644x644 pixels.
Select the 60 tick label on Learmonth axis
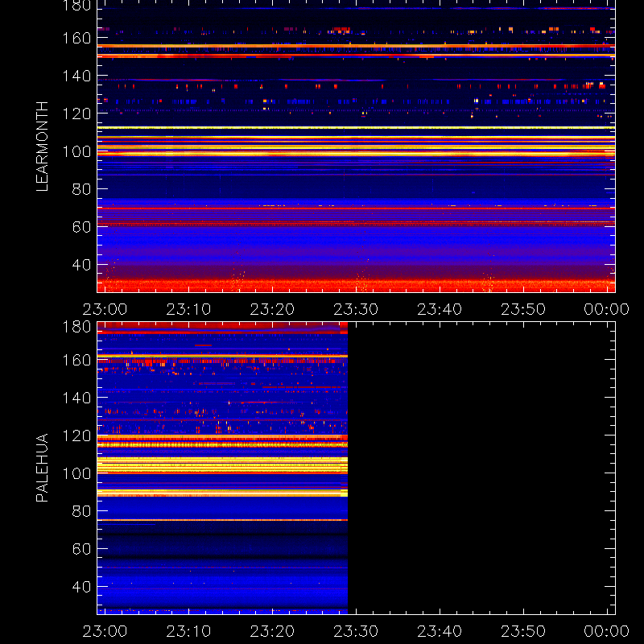[81, 227]
